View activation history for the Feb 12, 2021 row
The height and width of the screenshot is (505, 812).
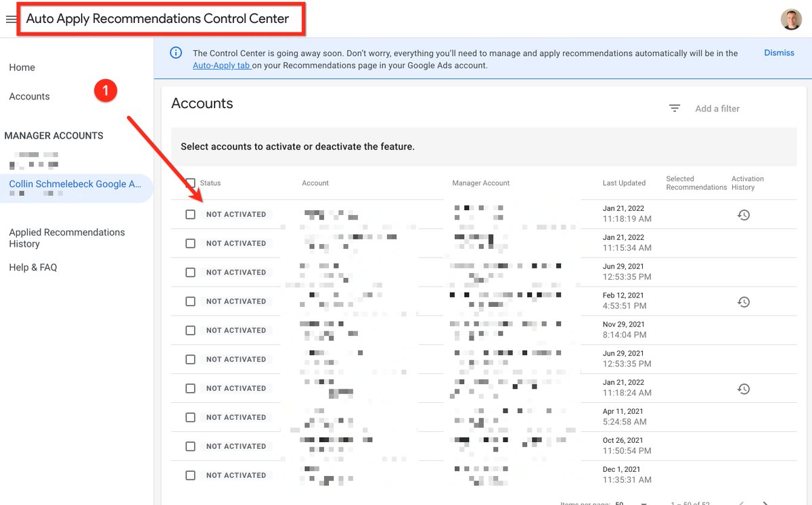[x=744, y=302]
